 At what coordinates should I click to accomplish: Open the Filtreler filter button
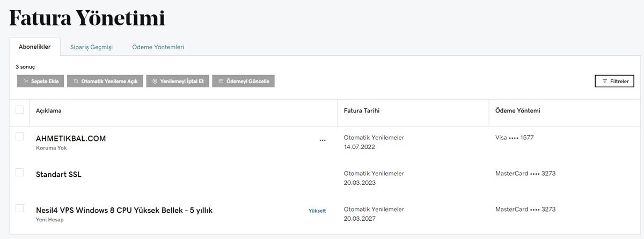614,81
